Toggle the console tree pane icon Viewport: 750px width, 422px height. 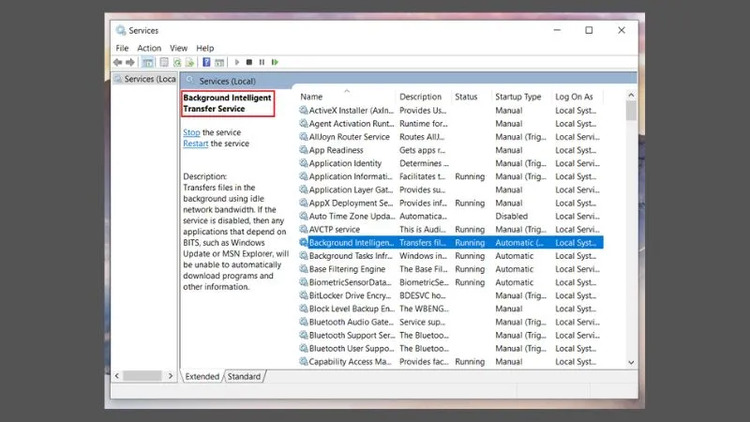coord(147,62)
